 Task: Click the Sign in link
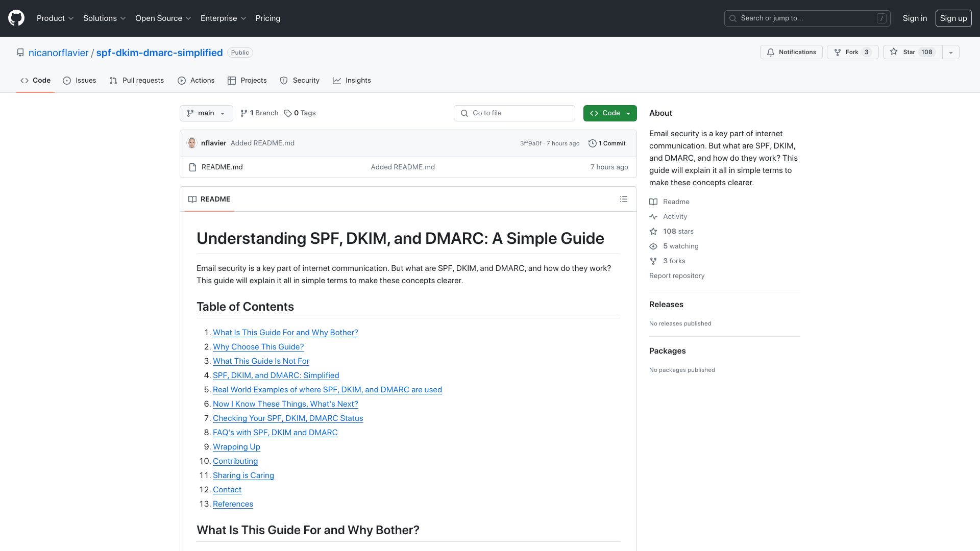915,18
